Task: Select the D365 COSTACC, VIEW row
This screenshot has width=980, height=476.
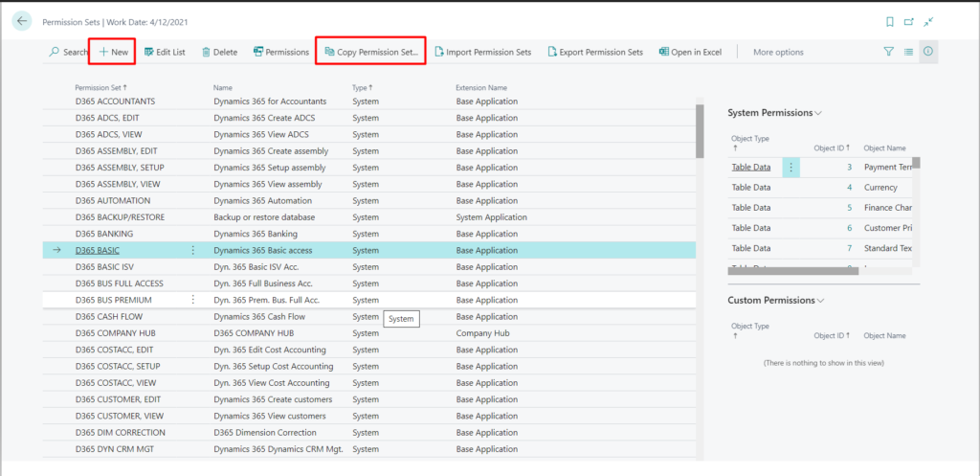Action: coord(368,383)
